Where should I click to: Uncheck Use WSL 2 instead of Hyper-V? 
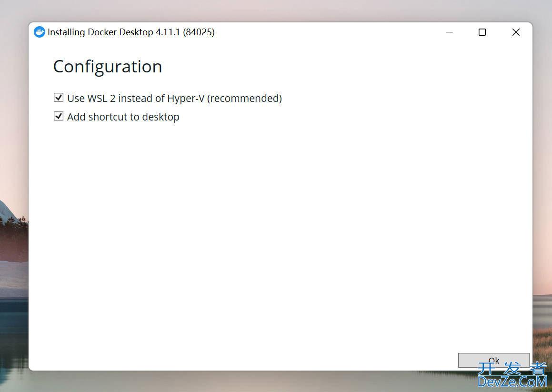click(x=59, y=98)
